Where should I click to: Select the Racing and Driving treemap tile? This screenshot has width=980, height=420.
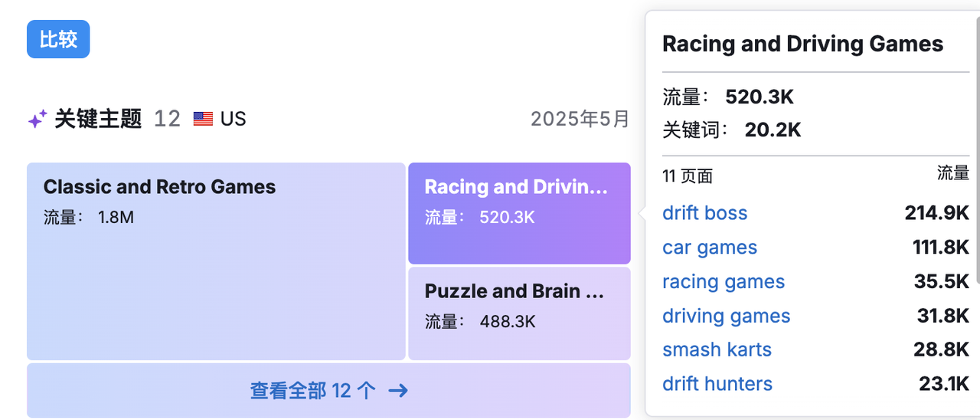click(x=518, y=213)
